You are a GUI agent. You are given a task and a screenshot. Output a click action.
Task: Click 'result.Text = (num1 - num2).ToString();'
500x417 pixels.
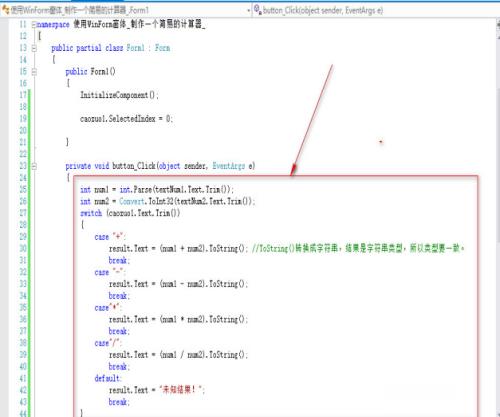(178, 284)
